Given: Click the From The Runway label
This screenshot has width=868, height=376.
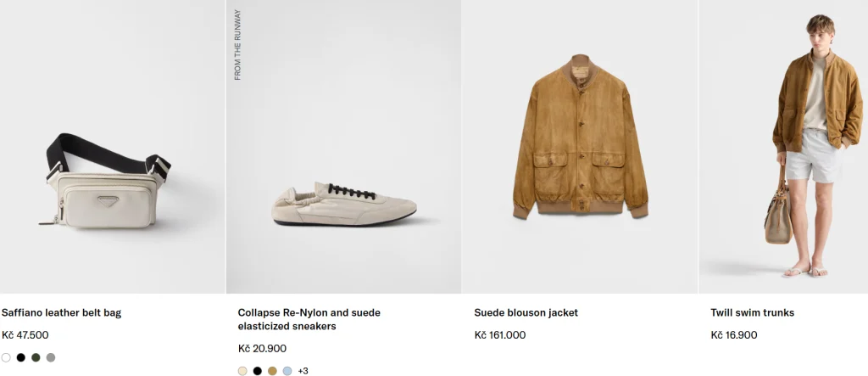Looking at the screenshot, I should point(238,45).
